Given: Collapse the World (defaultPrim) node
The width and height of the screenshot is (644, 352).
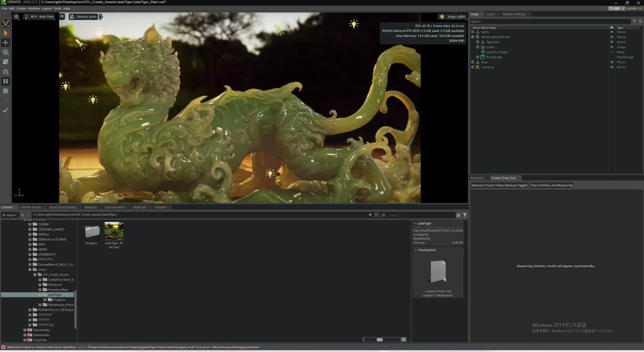Looking at the screenshot, I should click(473, 37).
